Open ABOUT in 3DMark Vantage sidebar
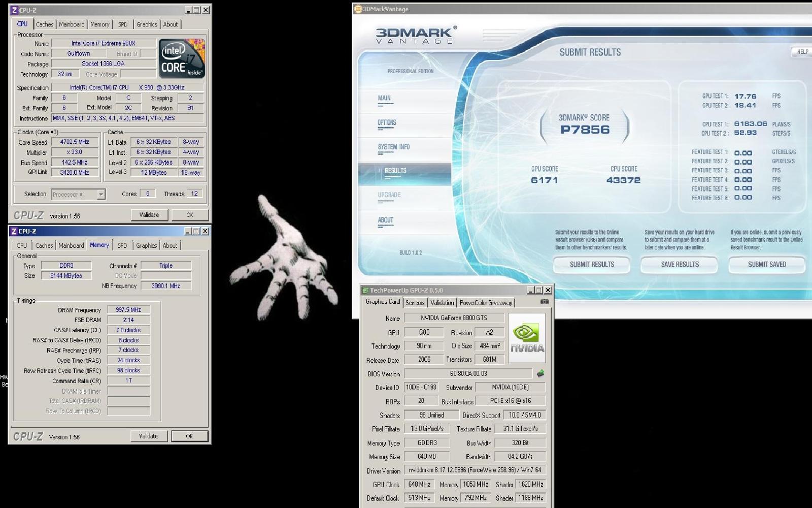Image resolution: width=812 pixels, height=508 pixels. pyautogui.click(x=404, y=222)
